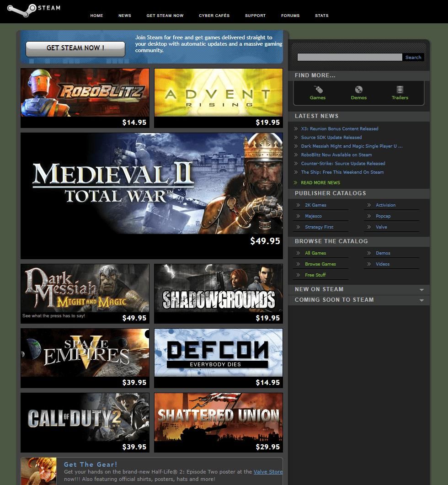Click the $14.95 price under RoboBlitz
This screenshot has height=485, width=448.
coord(134,123)
